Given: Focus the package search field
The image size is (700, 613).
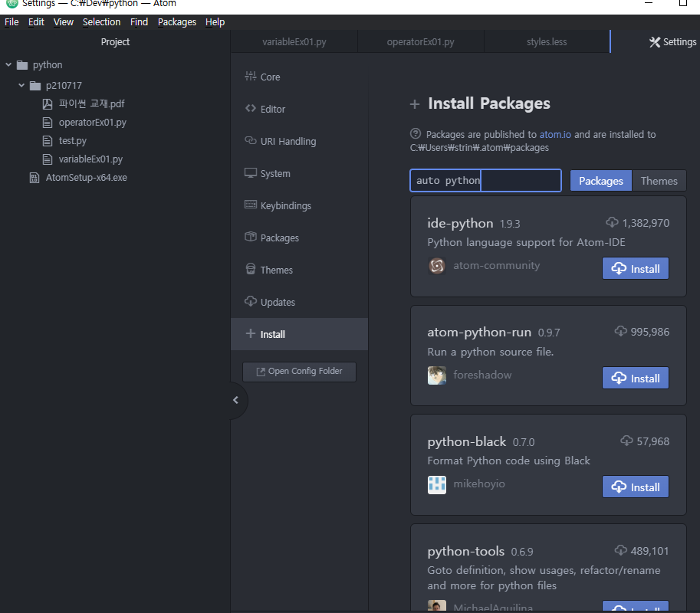Looking at the screenshot, I should click(x=486, y=180).
